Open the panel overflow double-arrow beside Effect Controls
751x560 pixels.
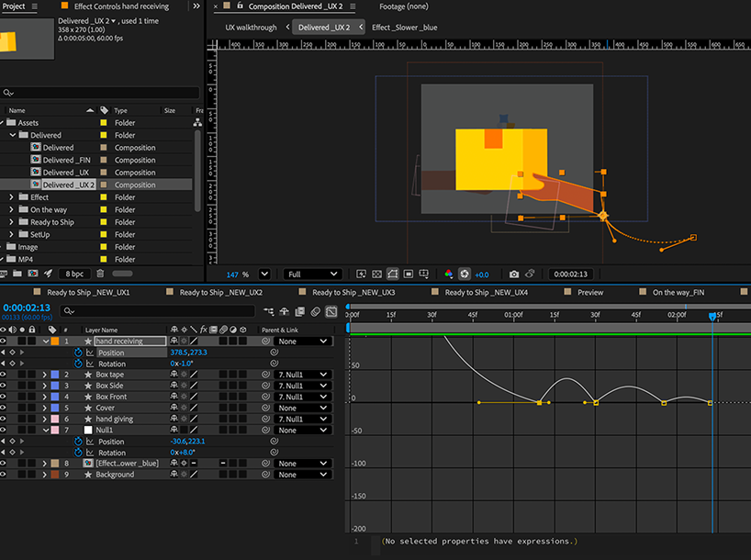196,6
